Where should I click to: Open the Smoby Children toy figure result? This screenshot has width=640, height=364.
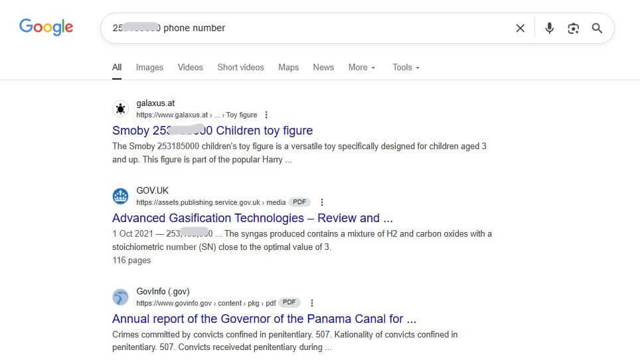pos(212,131)
